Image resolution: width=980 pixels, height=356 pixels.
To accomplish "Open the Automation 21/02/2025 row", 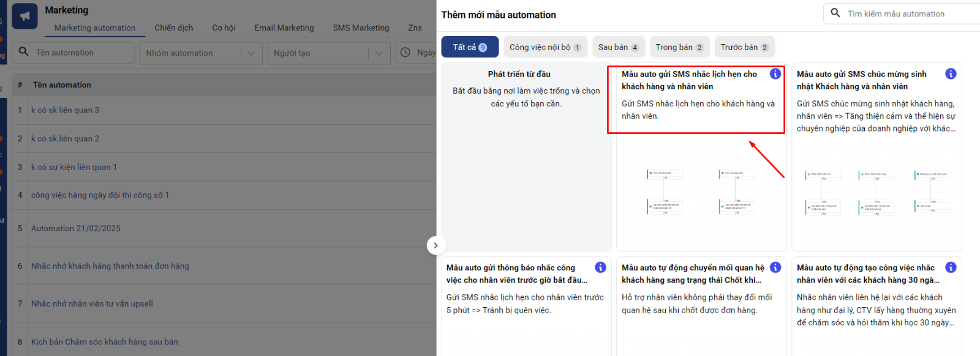I will pyautogui.click(x=76, y=228).
